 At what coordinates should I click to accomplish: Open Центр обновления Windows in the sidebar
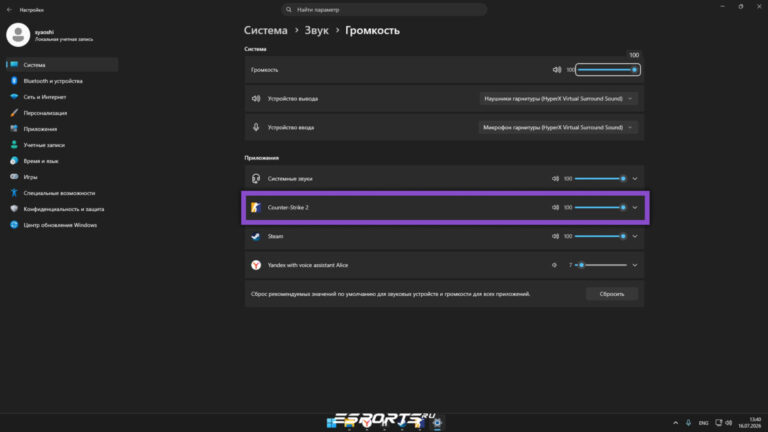[62, 225]
